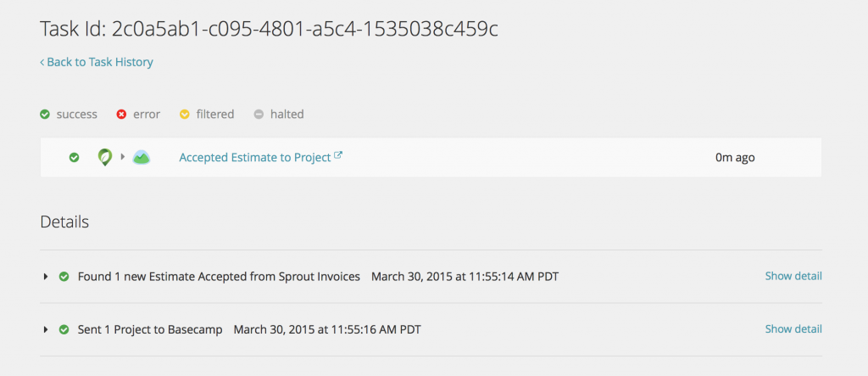The width and height of the screenshot is (868, 376).
Task: Click the red error legend icon
Action: coord(121,115)
